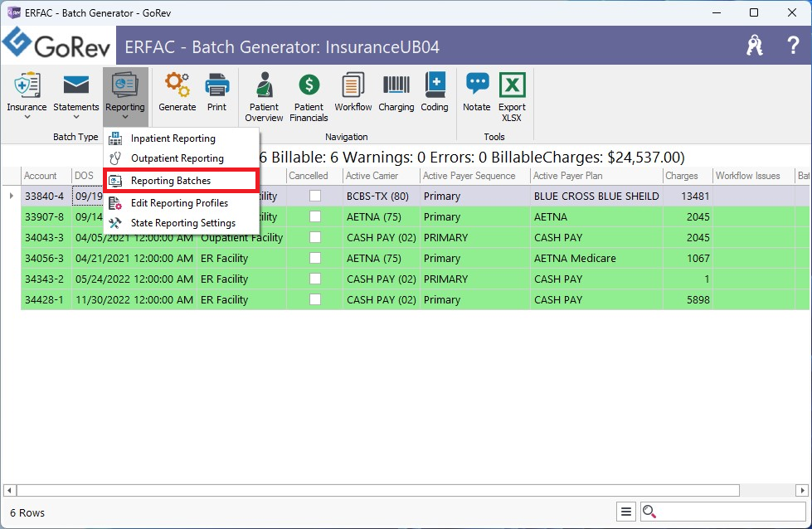Sort by Active Payer Plan header

pyautogui.click(x=596, y=176)
